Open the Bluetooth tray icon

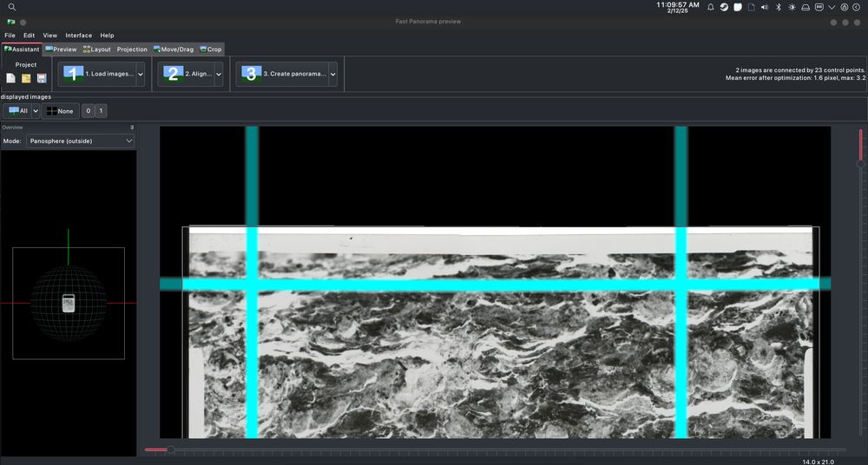point(778,7)
